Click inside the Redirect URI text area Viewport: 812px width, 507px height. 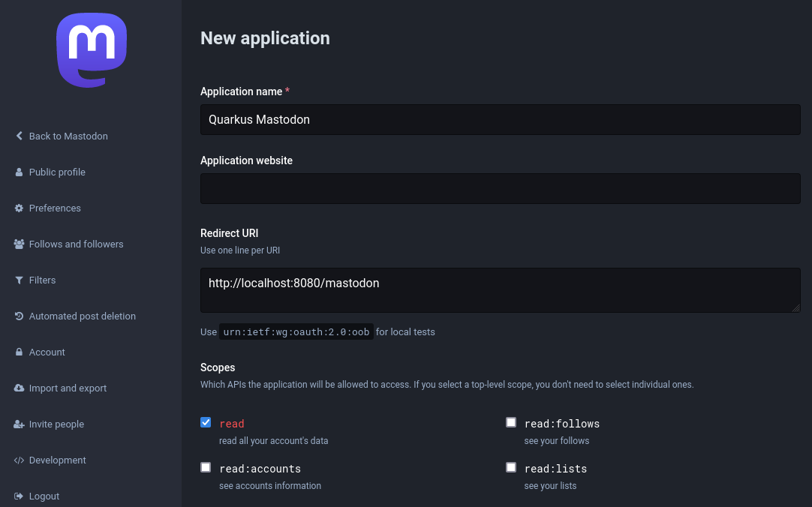[501, 290]
